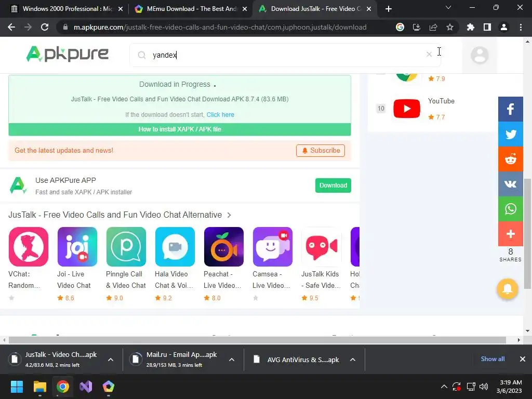Switch to MEmu Download tab
Image resolution: width=532 pixels, height=399 pixels.
click(x=192, y=9)
